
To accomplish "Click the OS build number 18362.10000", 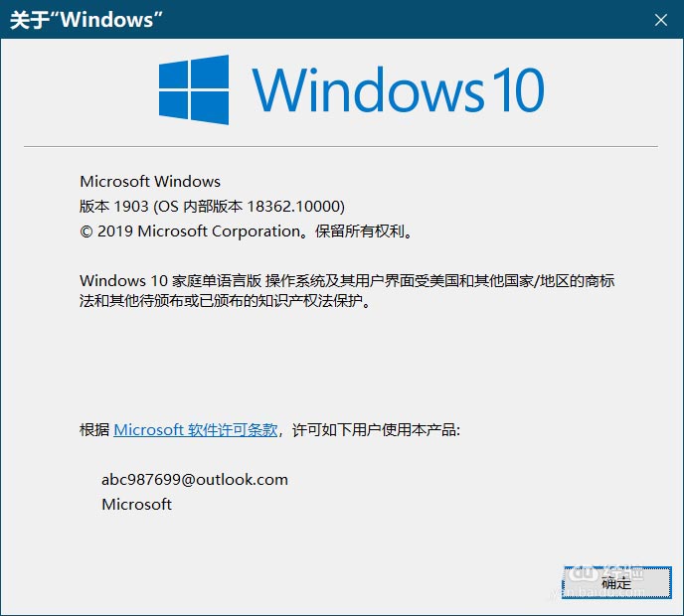I will (295, 207).
